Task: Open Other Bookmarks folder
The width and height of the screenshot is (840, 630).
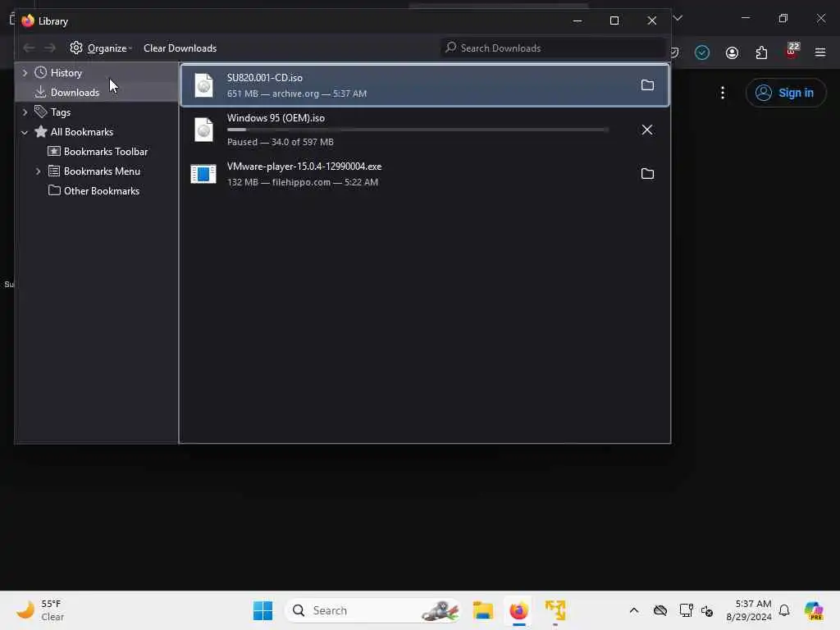Action: pos(101,190)
